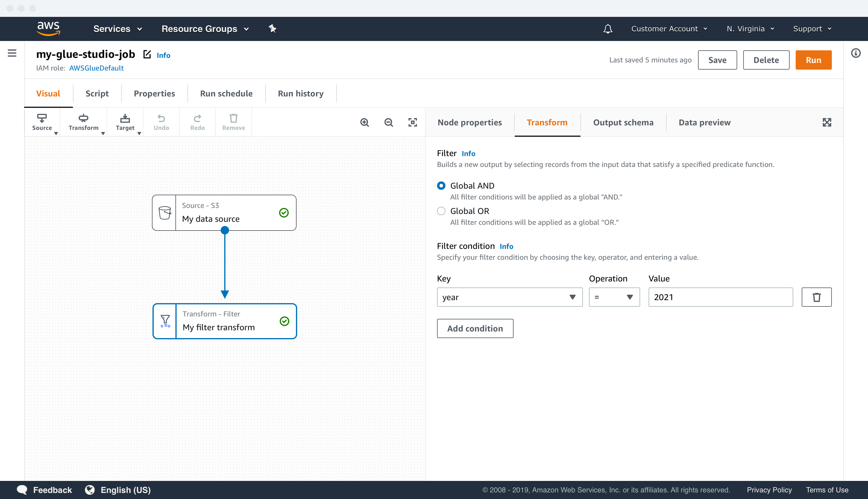This screenshot has height=499, width=868.
Task: Click the AWS logo
Action: [x=48, y=29]
